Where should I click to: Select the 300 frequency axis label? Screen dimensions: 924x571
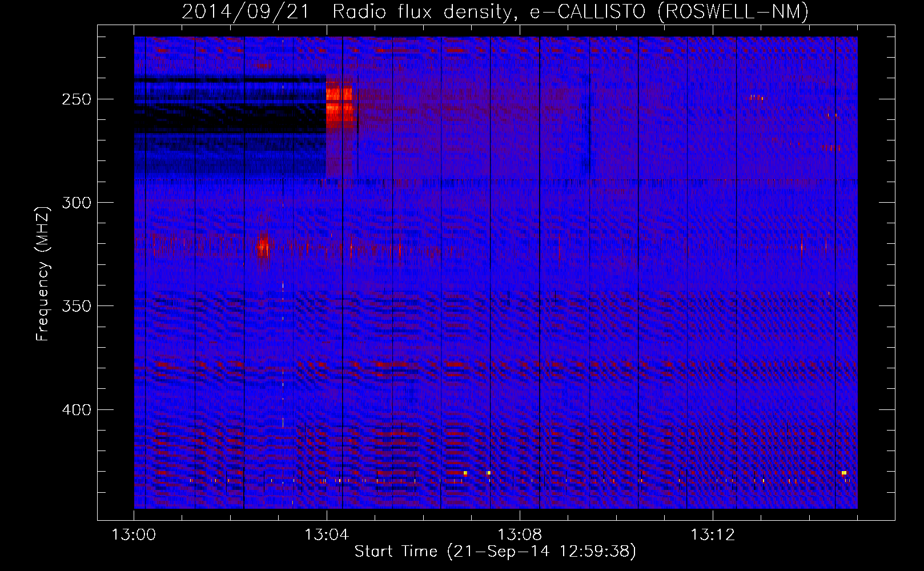(x=77, y=203)
